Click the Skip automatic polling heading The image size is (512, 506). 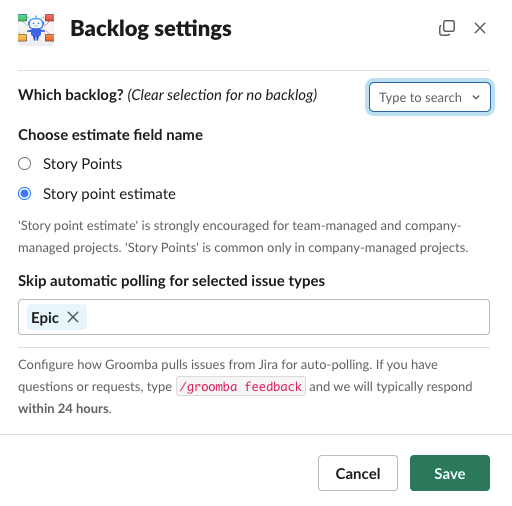pyautogui.click(x=171, y=281)
